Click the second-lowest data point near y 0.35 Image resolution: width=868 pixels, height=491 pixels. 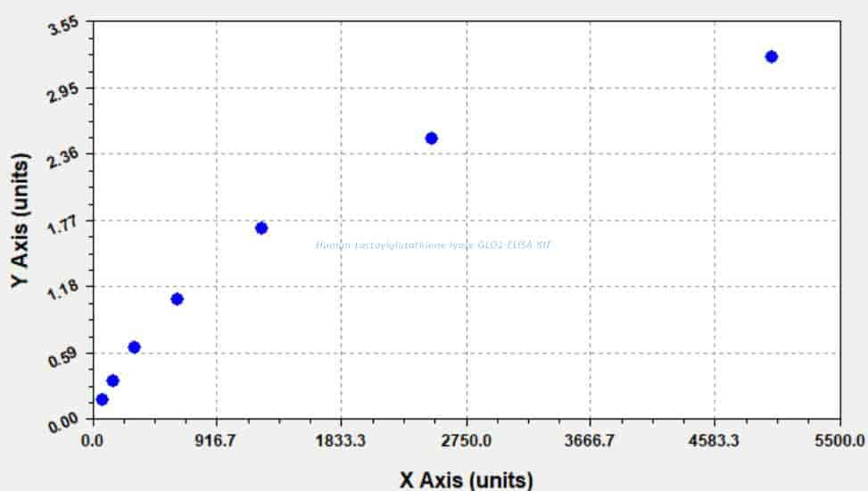tap(112, 380)
